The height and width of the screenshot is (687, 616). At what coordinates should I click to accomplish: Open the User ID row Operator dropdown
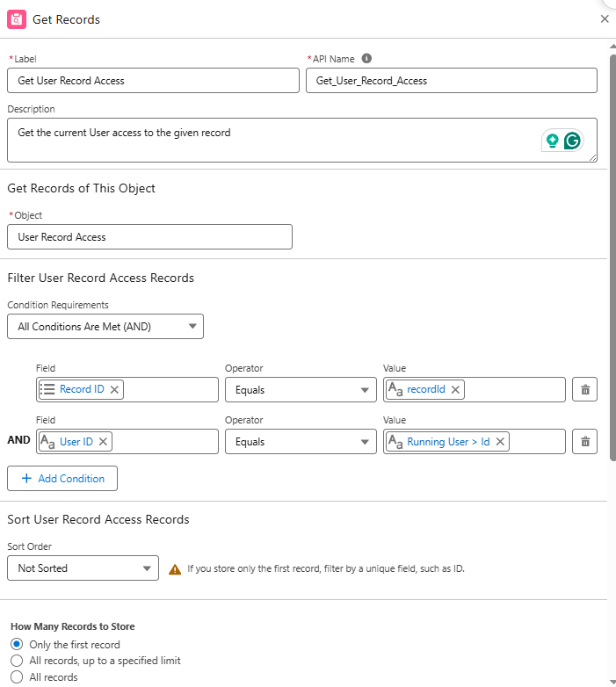pos(301,442)
